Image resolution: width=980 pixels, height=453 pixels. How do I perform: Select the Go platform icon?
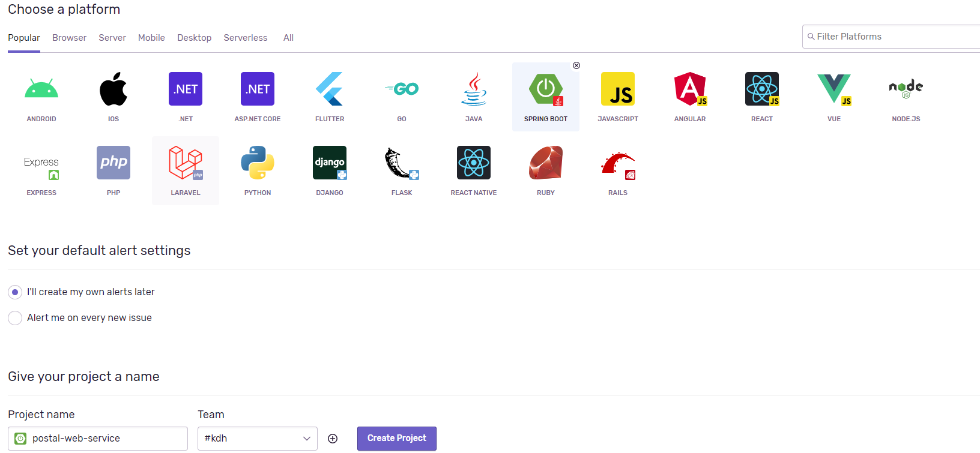coord(402,89)
